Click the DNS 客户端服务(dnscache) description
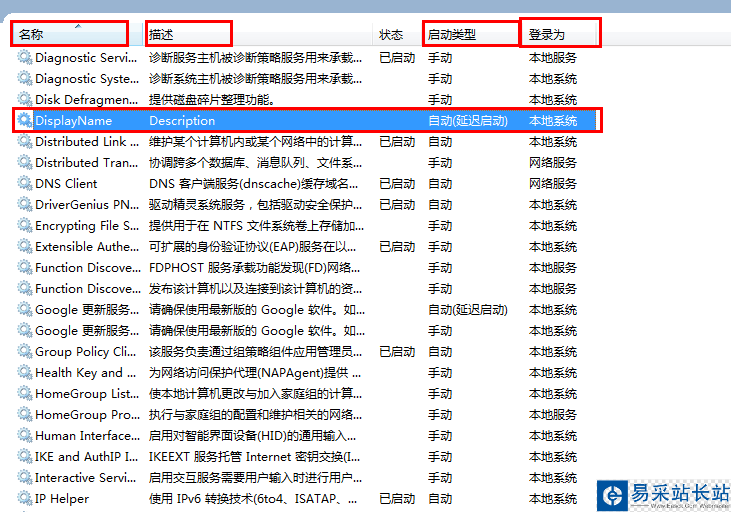The height and width of the screenshot is (512, 731). 253,184
